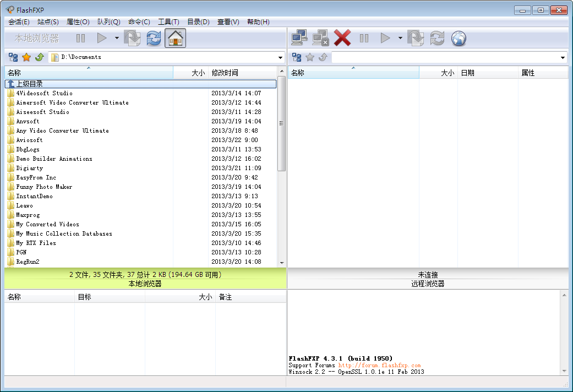Click the log pane scroll-up arrow
The image size is (573, 392).
(564, 295)
